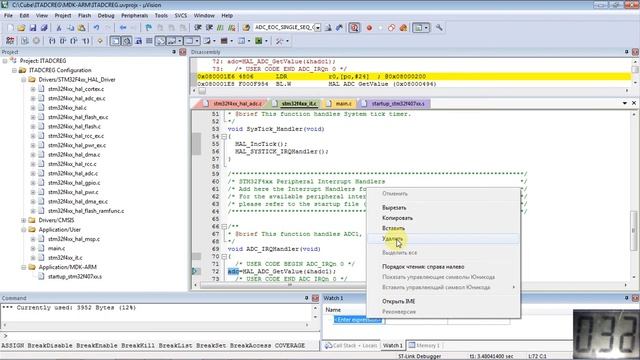
Task: Reset the CPU with the RST icon
Action: coord(10,41)
